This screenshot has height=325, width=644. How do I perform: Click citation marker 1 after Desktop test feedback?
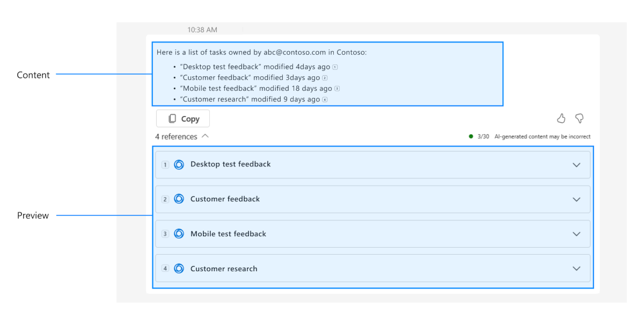(x=335, y=67)
